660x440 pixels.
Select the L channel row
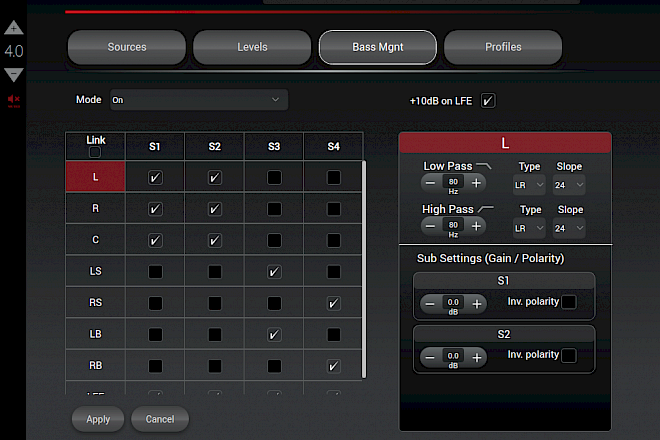96,177
